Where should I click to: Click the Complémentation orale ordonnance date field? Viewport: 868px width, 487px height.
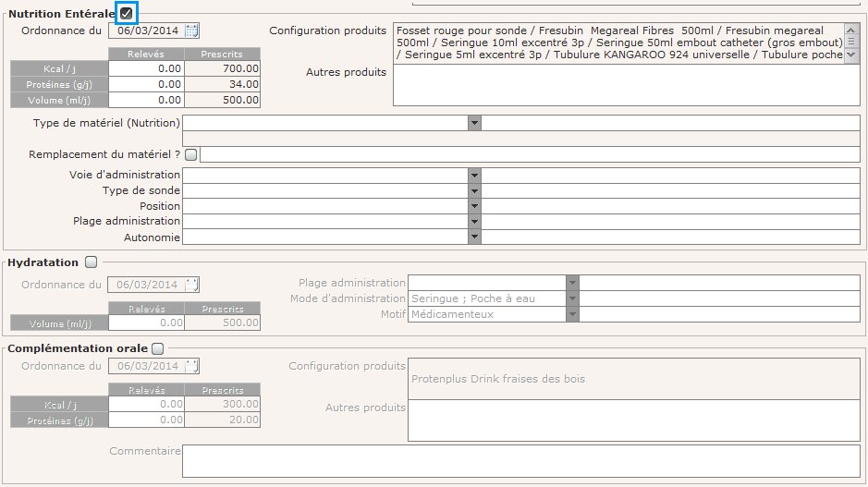point(147,366)
